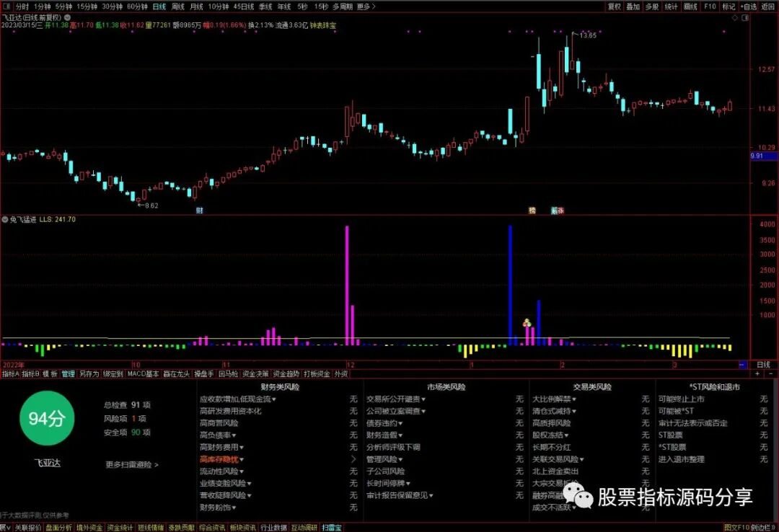Switch to the 60分钟 period
This screenshot has width=779, height=532.
pos(137,6)
